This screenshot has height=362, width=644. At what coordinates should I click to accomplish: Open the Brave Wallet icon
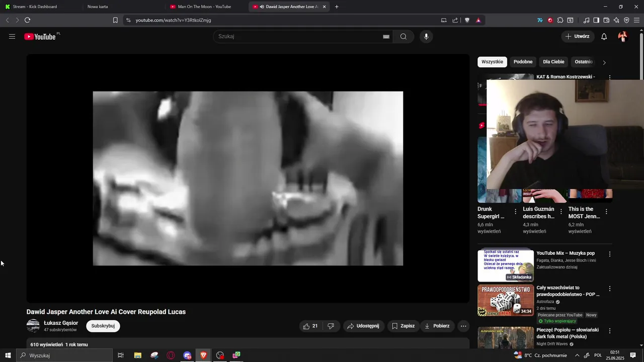point(606,20)
